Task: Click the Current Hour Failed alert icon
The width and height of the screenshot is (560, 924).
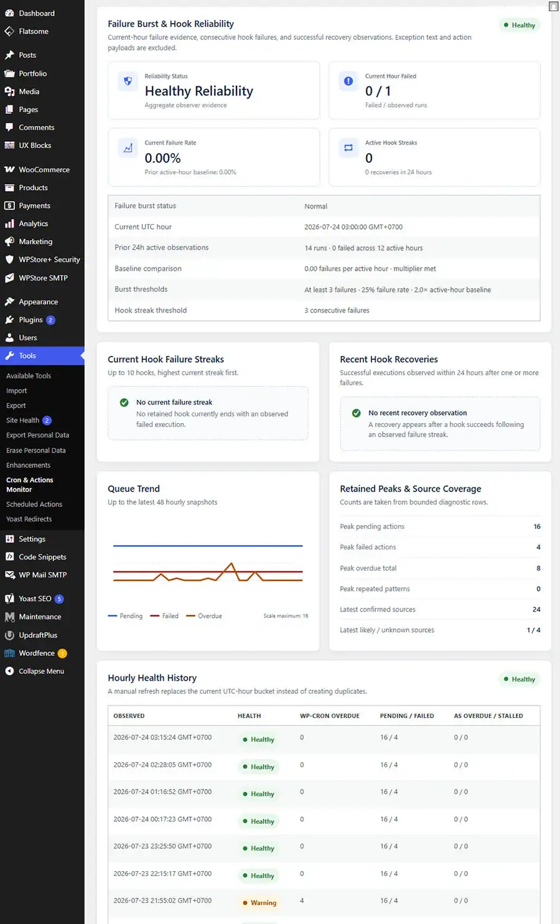Action: pos(348,81)
